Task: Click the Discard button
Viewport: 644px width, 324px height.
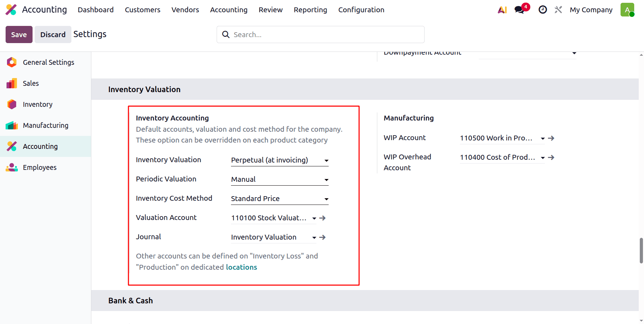Action: point(53,34)
